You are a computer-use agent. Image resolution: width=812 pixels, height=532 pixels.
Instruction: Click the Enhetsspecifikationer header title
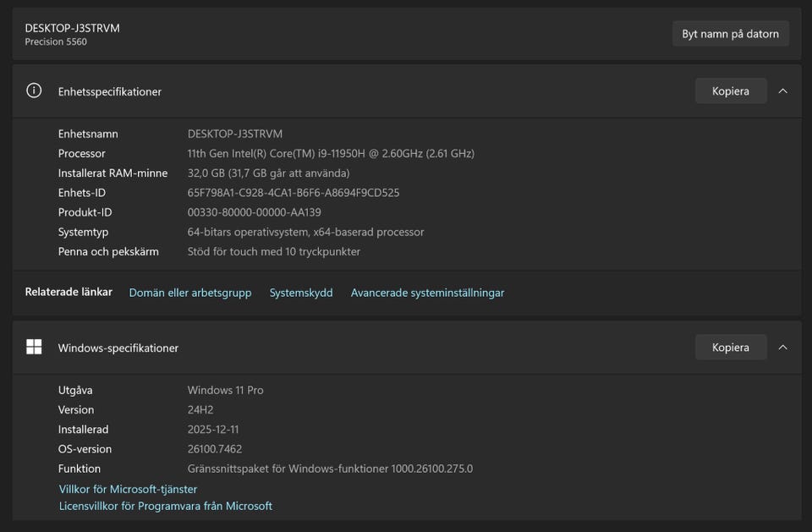click(x=109, y=91)
